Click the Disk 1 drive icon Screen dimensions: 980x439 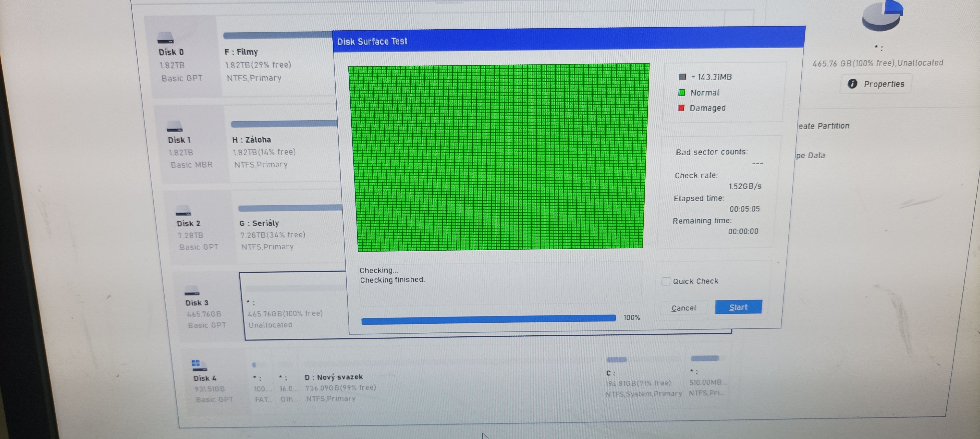175,126
